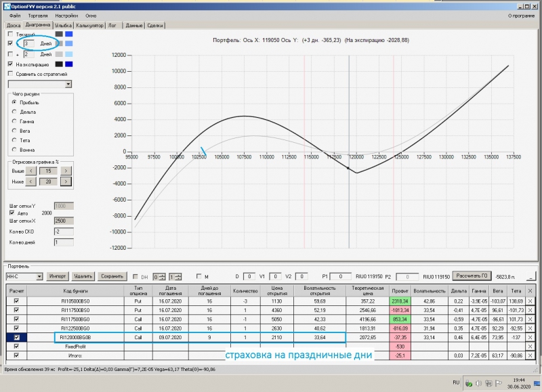
Task: Open О программе menu item
Action: 521,16
